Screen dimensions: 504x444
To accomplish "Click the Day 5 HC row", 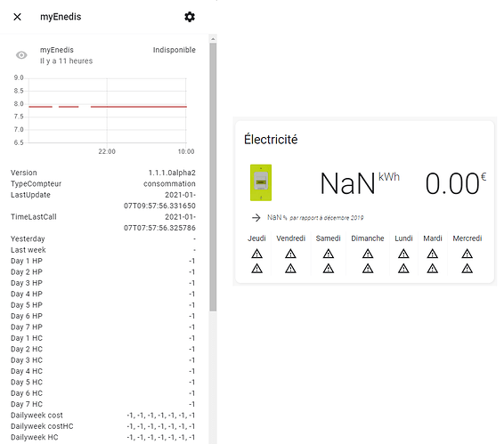I will [103, 382].
